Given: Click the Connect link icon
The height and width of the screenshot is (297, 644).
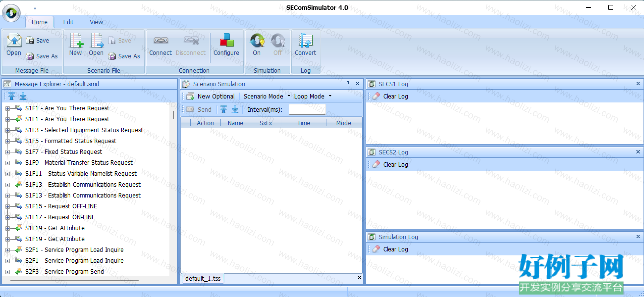Looking at the screenshot, I should (161, 40).
